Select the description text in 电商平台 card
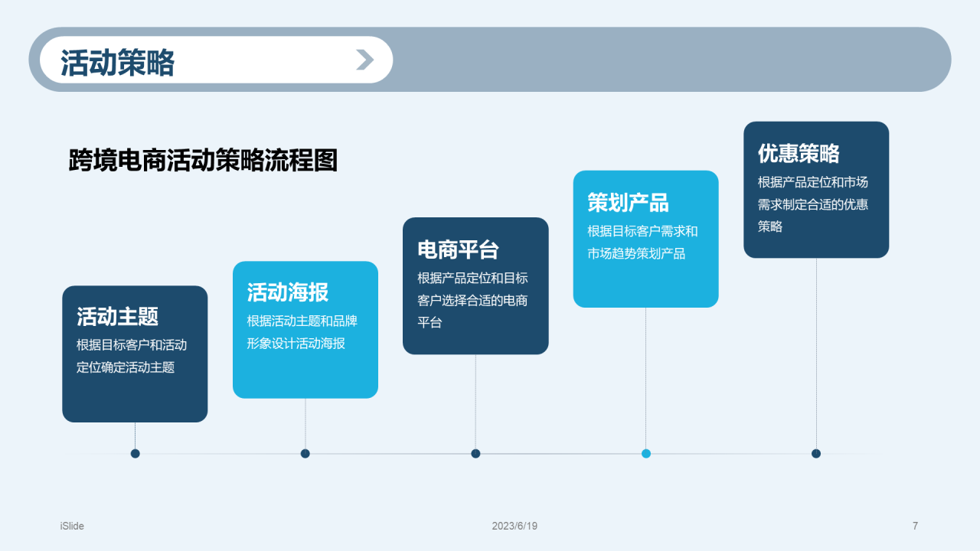The image size is (980, 551). tap(472, 300)
